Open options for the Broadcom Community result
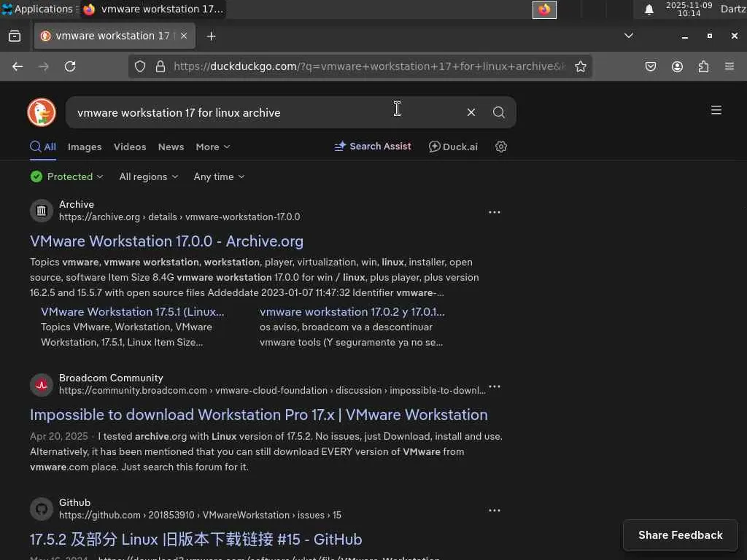747x560 pixels. click(495, 386)
